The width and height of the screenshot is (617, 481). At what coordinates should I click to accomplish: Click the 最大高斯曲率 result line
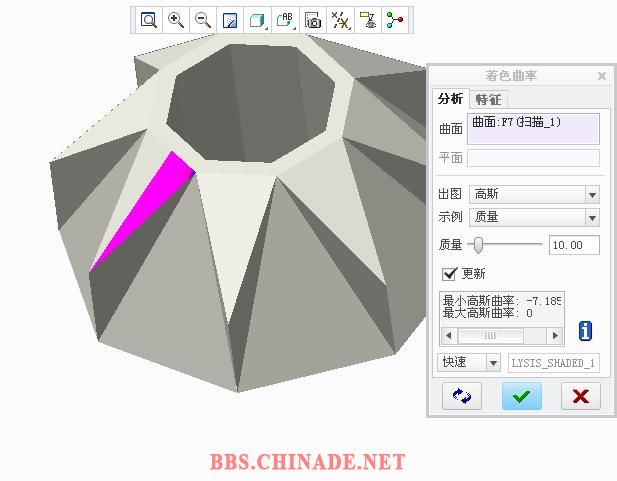tap(488, 313)
